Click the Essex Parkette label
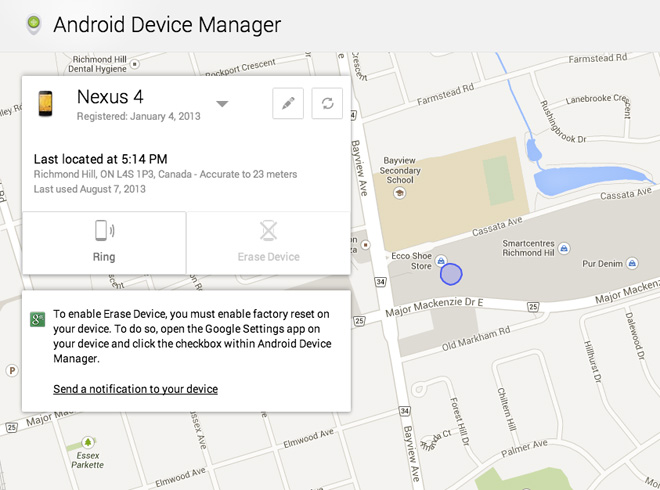The image size is (660, 490). coord(88,460)
